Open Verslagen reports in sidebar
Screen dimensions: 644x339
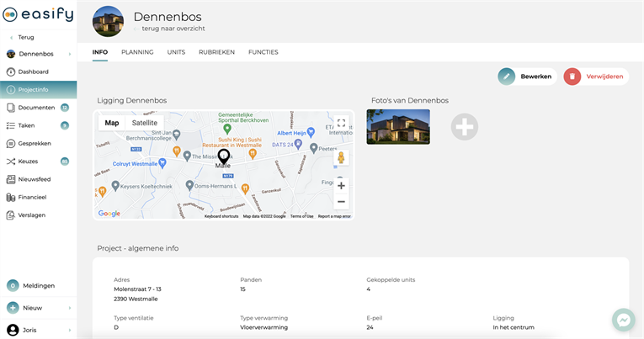point(31,215)
